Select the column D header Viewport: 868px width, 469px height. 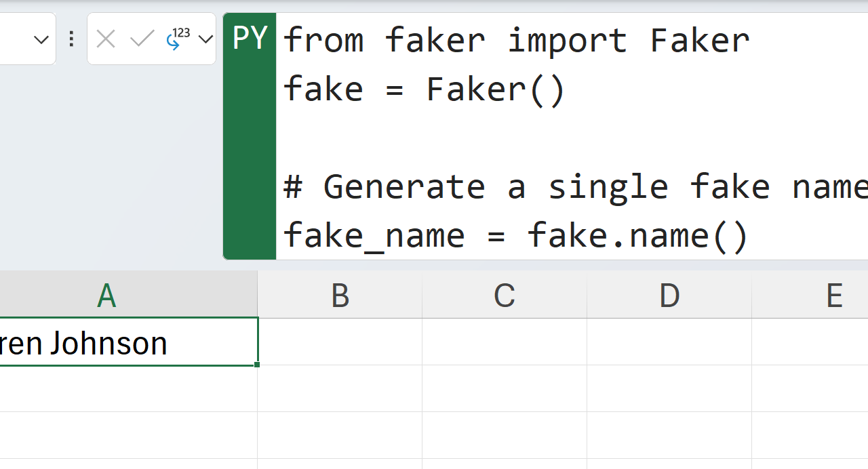click(x=669, y=295)
